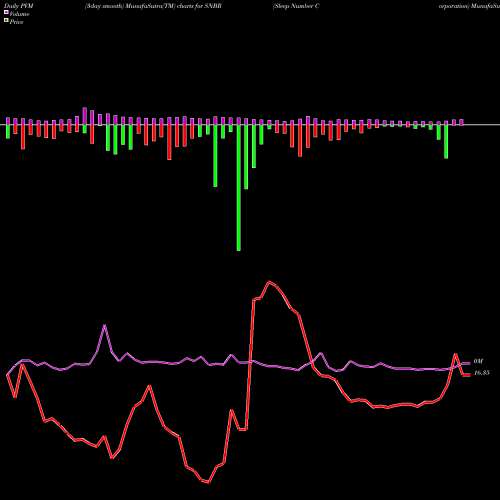
Task: Click the tallest peak of purple volume line
Action: coord(105,326)
